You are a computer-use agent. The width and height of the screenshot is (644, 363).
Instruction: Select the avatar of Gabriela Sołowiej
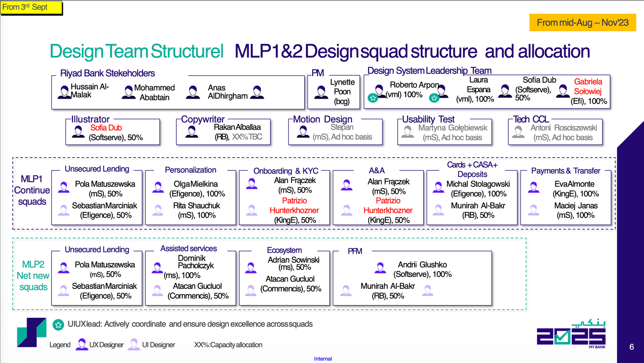pyautogui.click(x=563, y=91)
